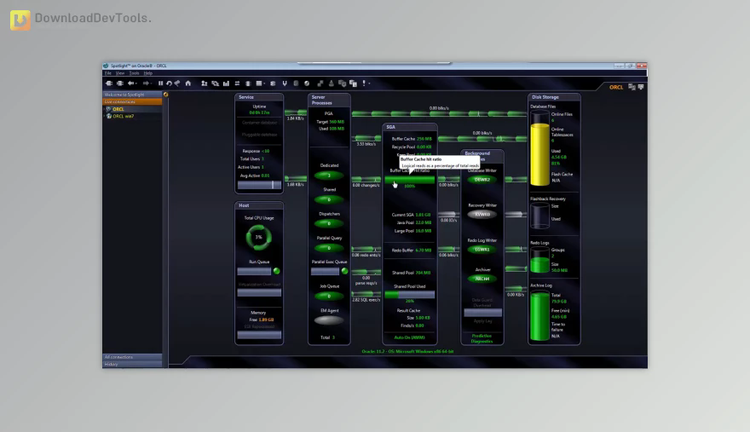This screenshot has width=750, height=432.
Task: Click the Uptime value in Service panel
Action: pyautogui.click(x=259, y=113)
